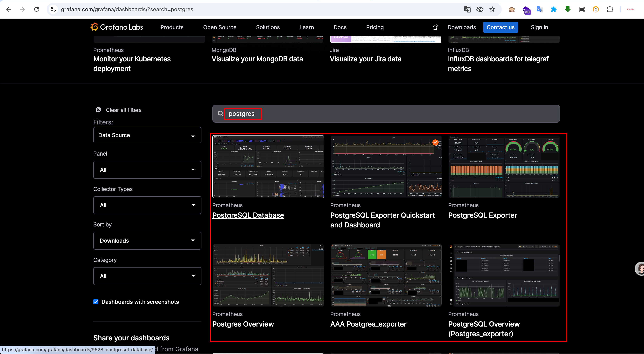
Task: Open Visualize your Jira data link
Action: (366, 59)
